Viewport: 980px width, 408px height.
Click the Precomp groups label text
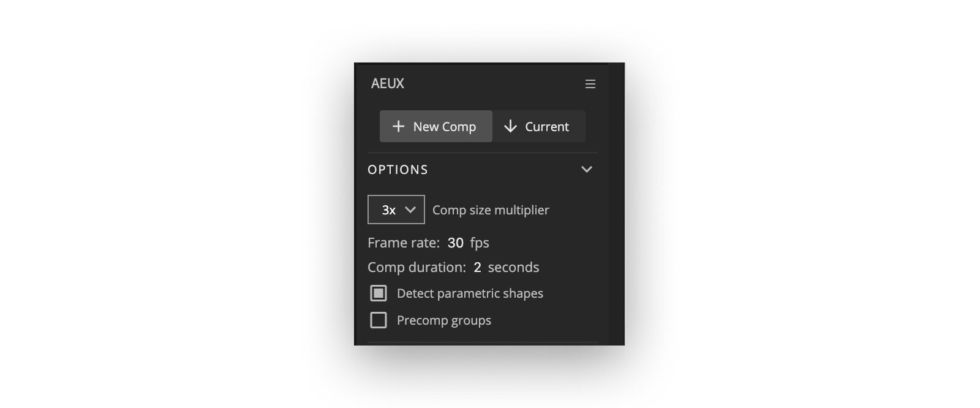(x=444, y=320)
